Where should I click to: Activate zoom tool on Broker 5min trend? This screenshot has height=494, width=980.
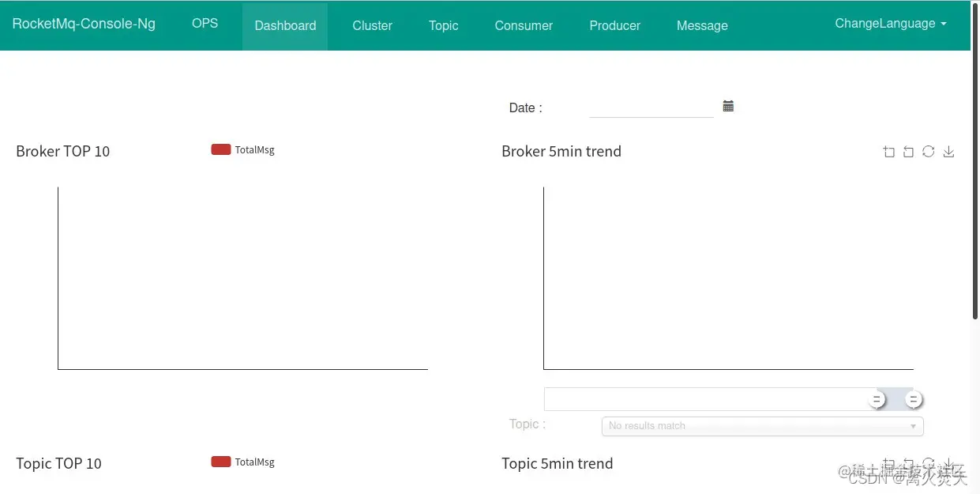click(888, 152)
